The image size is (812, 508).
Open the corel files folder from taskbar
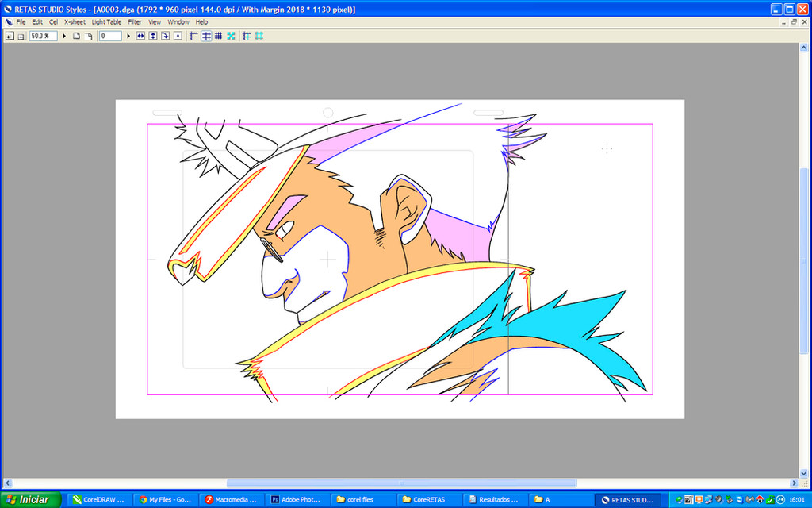[362, 500]
